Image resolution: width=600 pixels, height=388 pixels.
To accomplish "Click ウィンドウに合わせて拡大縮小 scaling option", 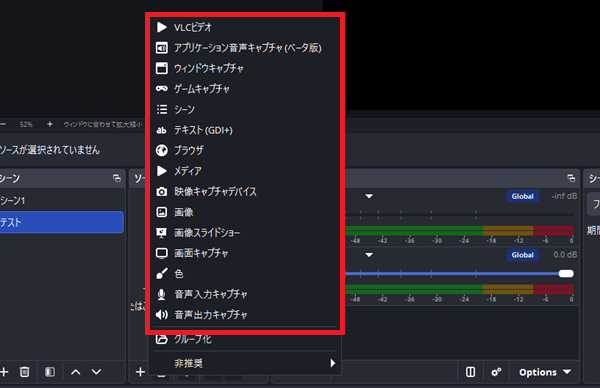I will coord(103,124).
